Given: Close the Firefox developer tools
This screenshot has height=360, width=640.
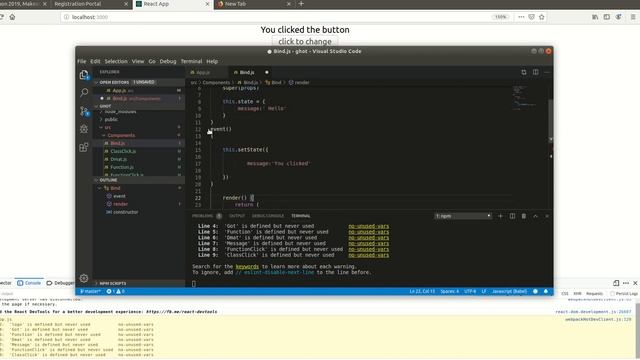Looking at the screenshot, I should click(635, 283).
